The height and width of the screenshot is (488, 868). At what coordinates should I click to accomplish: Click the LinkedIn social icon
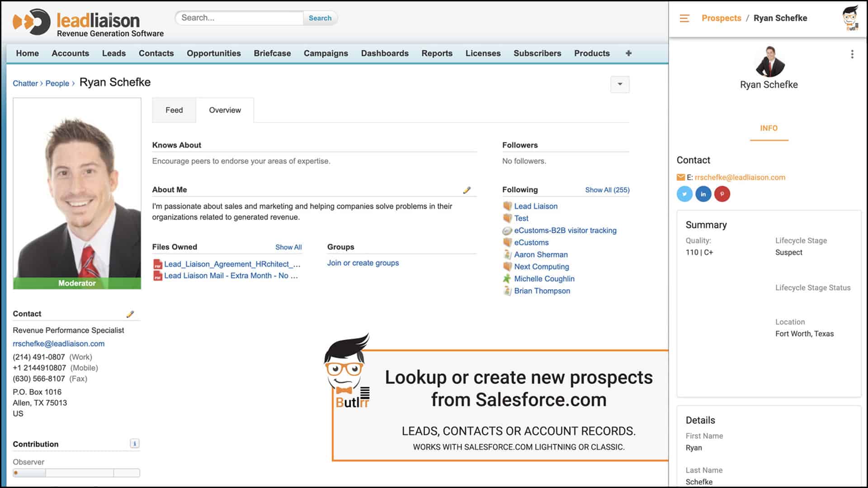point(703,194)
